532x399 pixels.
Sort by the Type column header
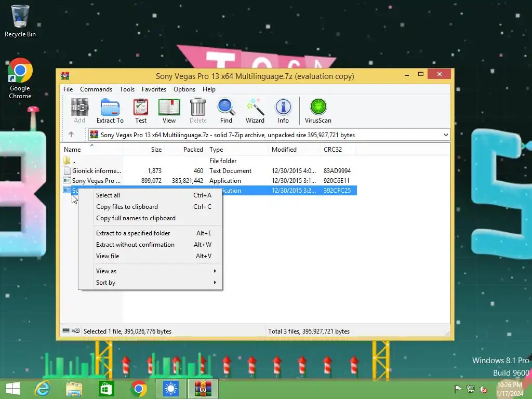tap(237, 149)
